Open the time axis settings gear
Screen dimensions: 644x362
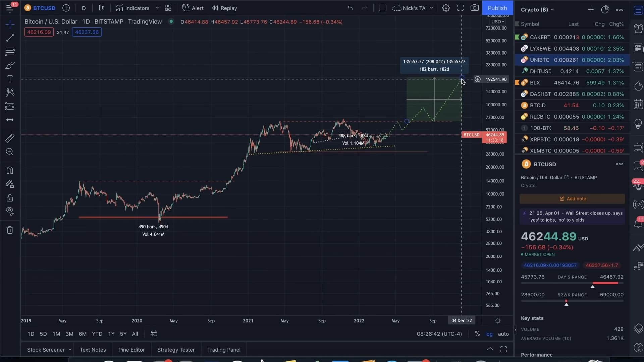pyautogui.click(x=498, y=321)
